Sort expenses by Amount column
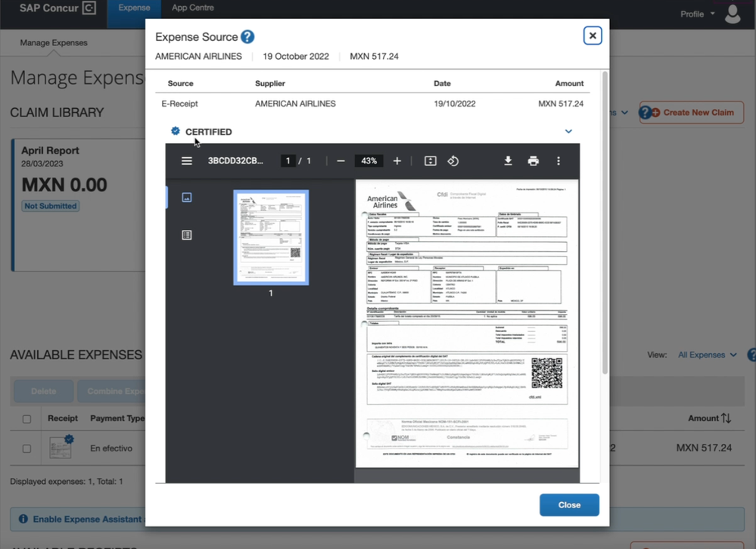 709,418
